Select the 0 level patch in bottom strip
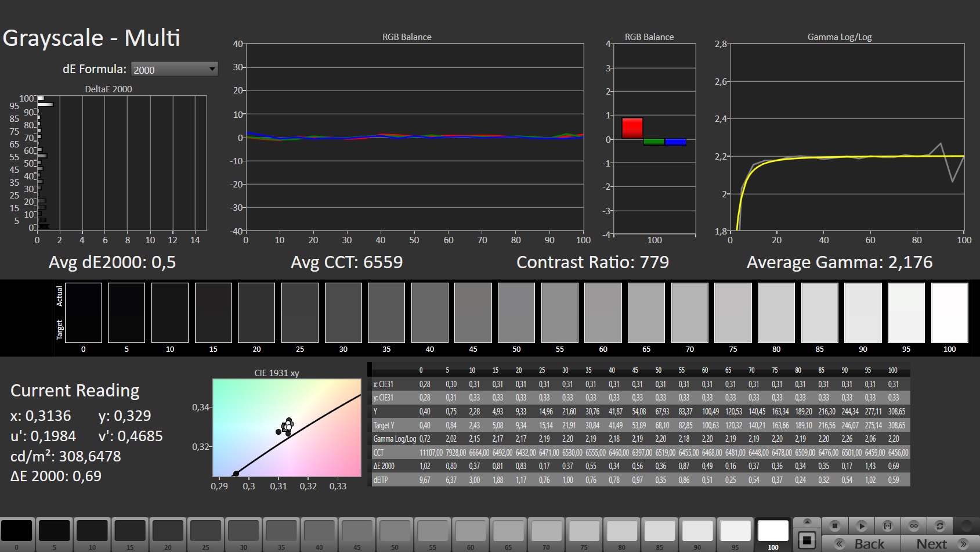The image size is (980, 552). click(x=17, y=534)
